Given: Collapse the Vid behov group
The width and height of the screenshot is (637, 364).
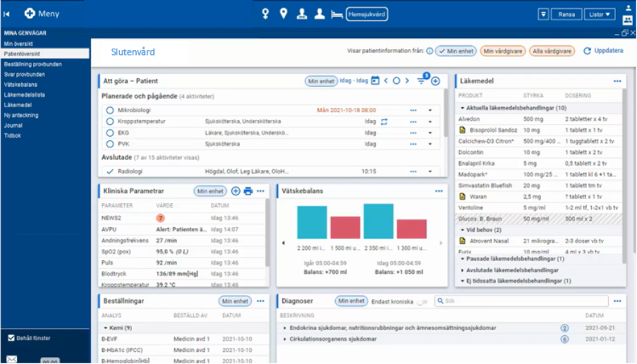Looking at the screenshot, I should click(x=462, y=230).
